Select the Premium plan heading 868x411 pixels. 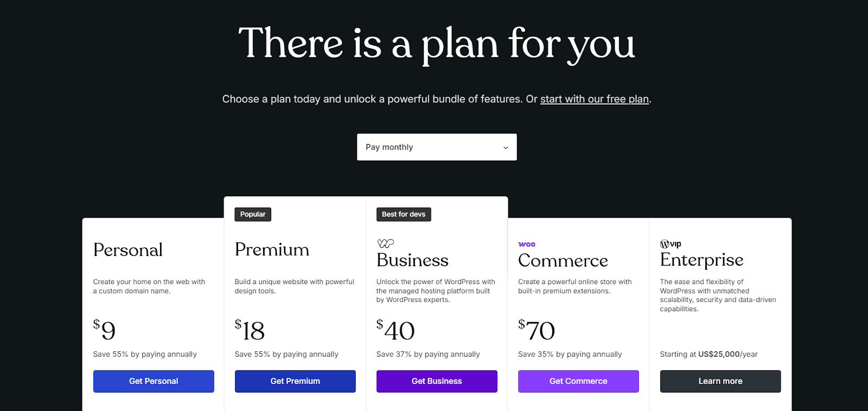point(272,250)
